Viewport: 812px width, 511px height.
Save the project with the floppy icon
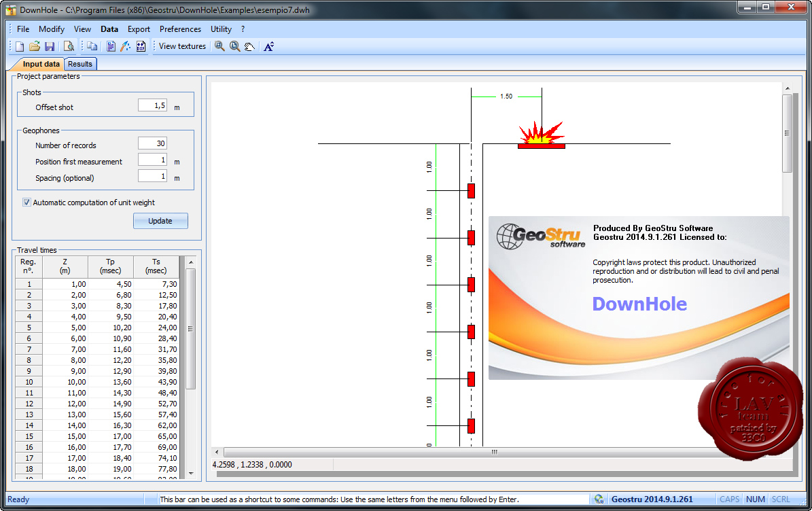click(50, 47)
